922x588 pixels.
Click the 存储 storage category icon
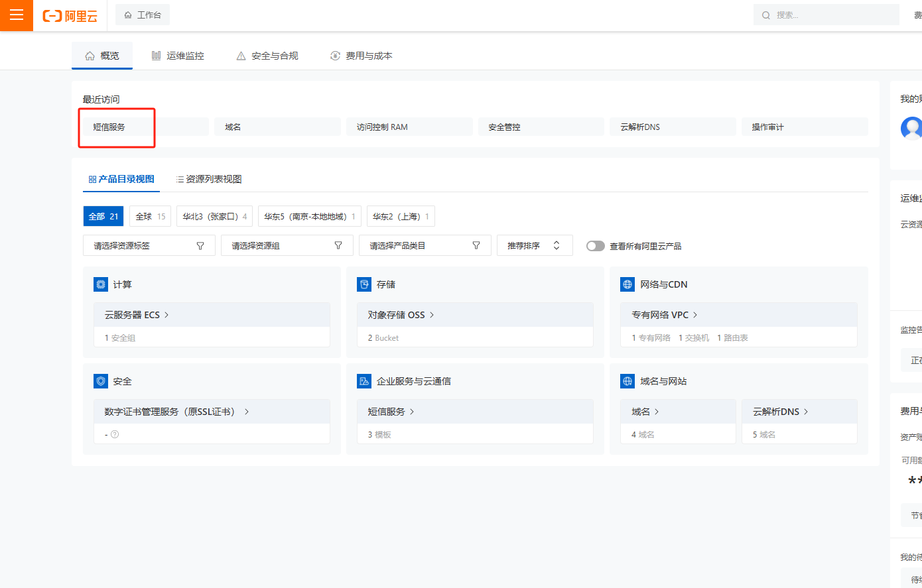[364, 284]
